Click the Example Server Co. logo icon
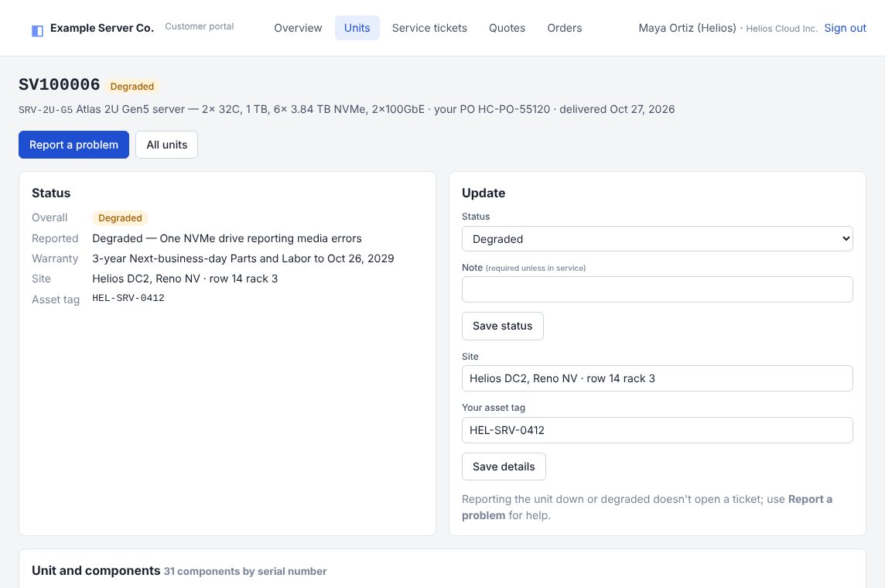The width and height of the screenshot is (885, 588). 37,30
